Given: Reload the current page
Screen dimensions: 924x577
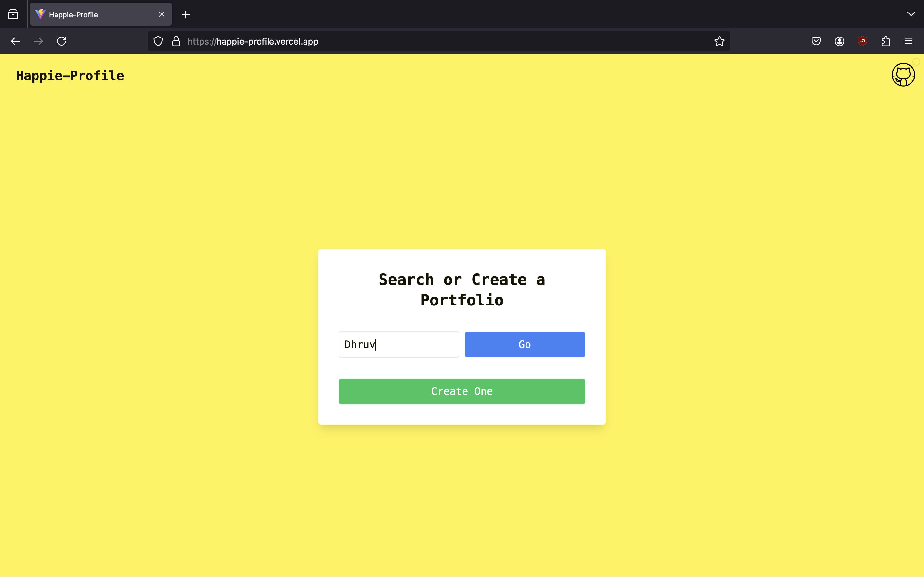Looking at the screenshot, I should (62, 41).
